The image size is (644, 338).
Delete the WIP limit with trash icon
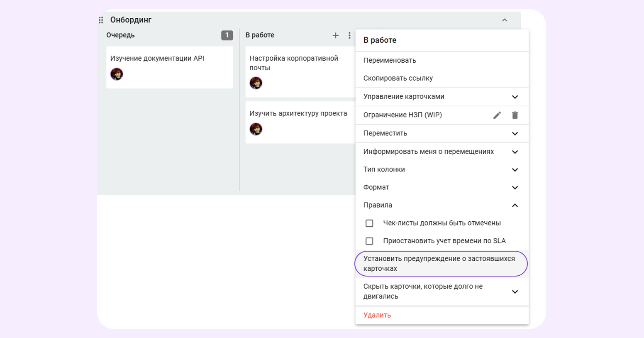[x=515, y=115]
